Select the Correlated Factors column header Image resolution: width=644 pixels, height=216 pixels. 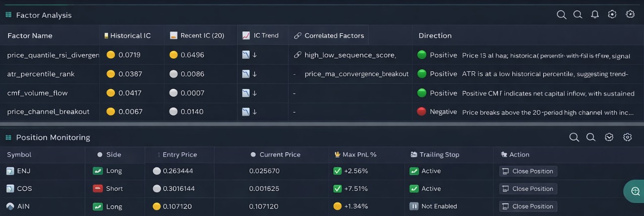334,36
